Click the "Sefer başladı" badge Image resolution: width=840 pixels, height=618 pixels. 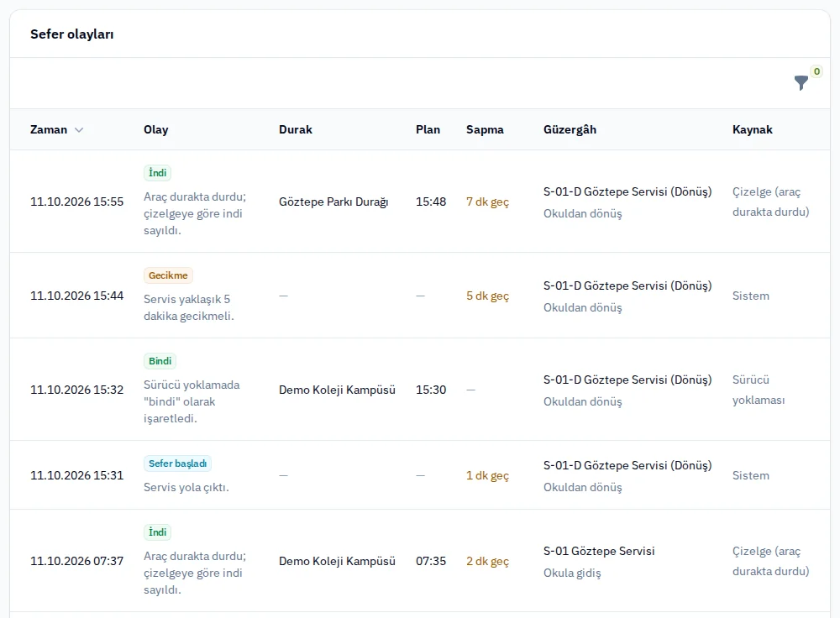click(177, 463)
